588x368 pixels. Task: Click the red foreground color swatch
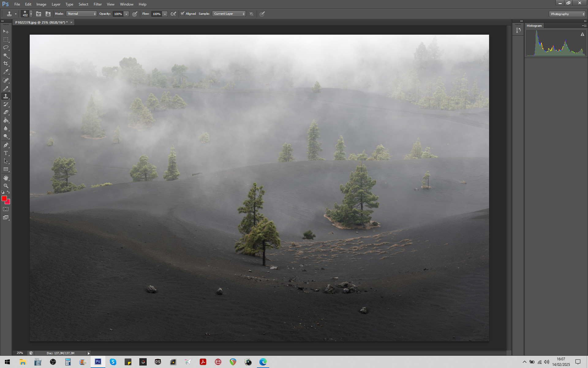[4, 199]
